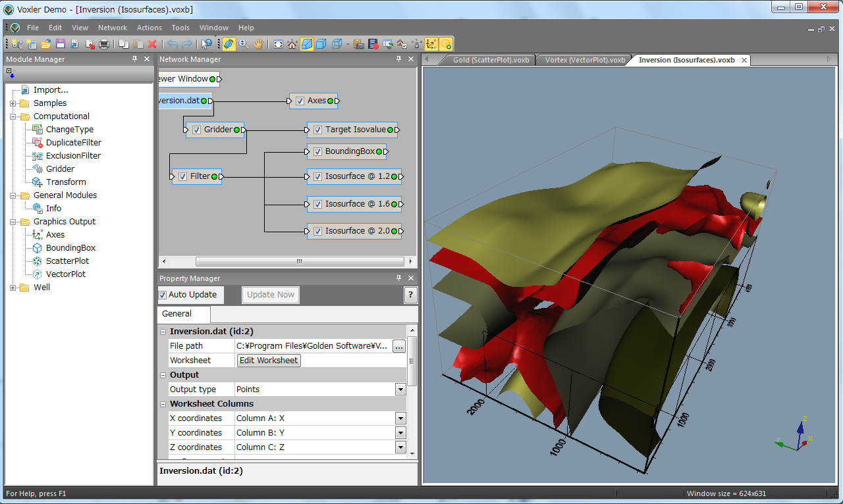This screenshot has width=843, height=504.
Task: Click the camera snapshot icon
Action: [x=358, y=44]
